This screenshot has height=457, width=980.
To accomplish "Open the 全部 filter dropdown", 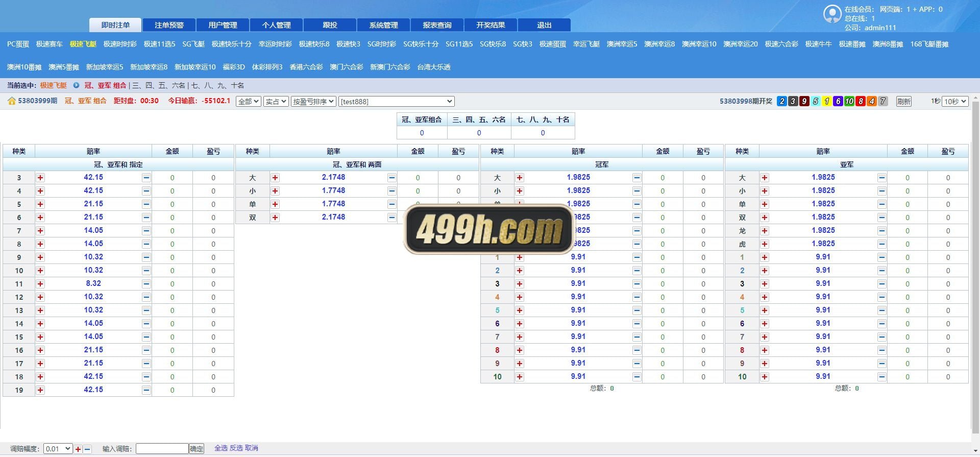I will tap(249, 102).
